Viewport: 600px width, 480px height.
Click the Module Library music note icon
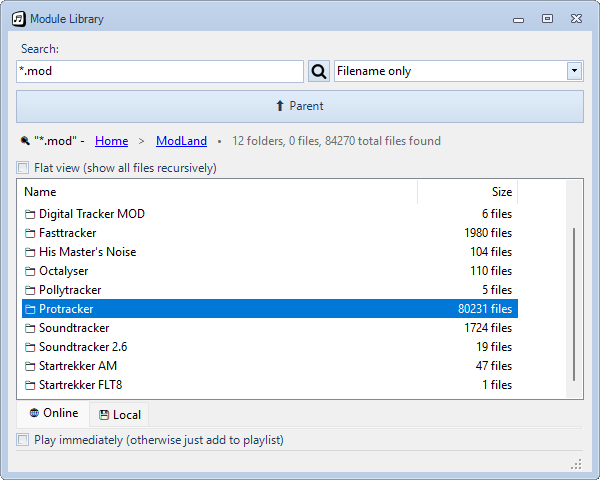click(18, 19)
